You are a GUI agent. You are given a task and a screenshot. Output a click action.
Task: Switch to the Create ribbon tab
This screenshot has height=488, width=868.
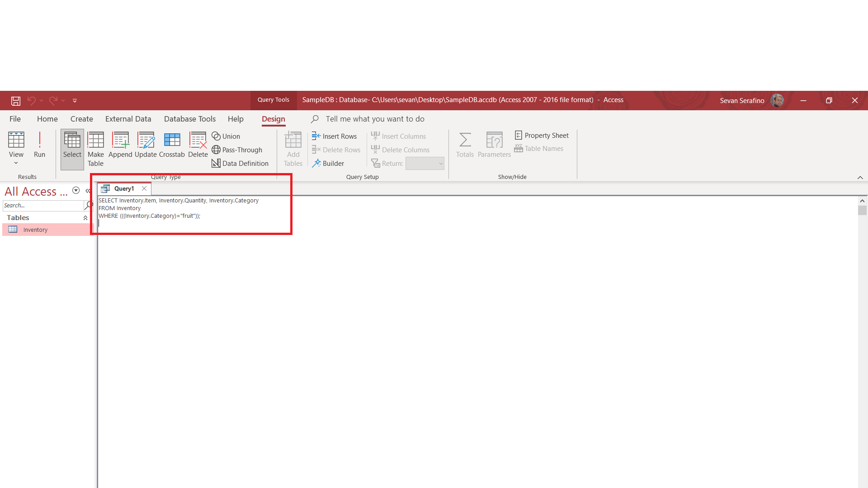(82, 119)
